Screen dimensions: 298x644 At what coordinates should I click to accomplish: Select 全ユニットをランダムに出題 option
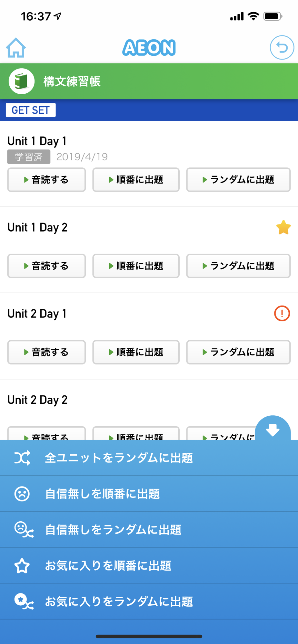pos(119,458)
